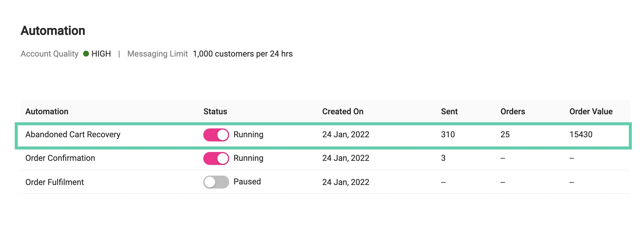Viewport: 644px width, 228px height.
Task: Select the 15430 order value cell
Action: 581,135
